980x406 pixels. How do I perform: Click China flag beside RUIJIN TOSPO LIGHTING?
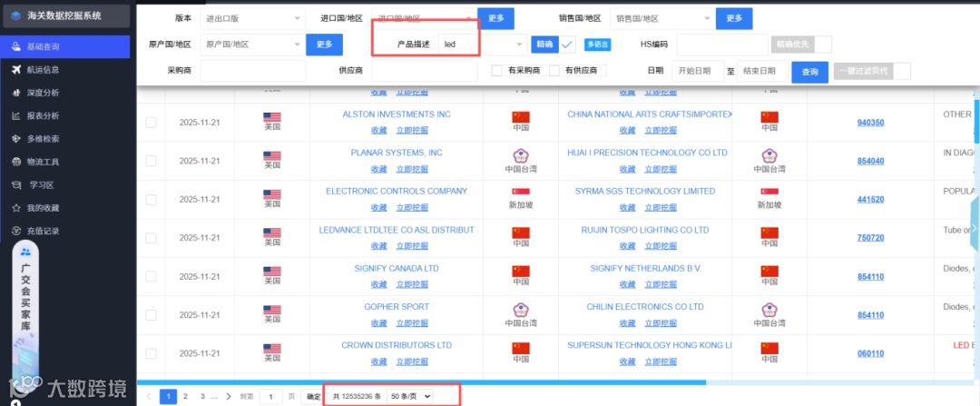(x=769, y=233)
